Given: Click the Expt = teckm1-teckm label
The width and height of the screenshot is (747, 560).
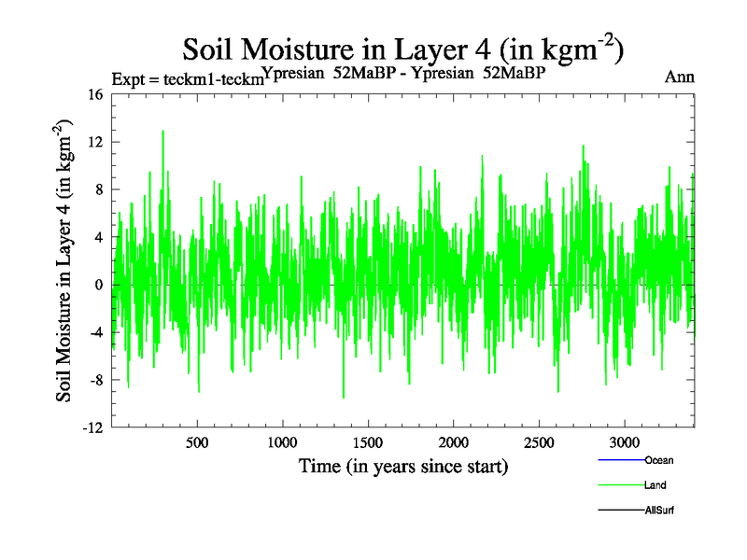Looking at the screenshot, I should [x=187, y=79].
